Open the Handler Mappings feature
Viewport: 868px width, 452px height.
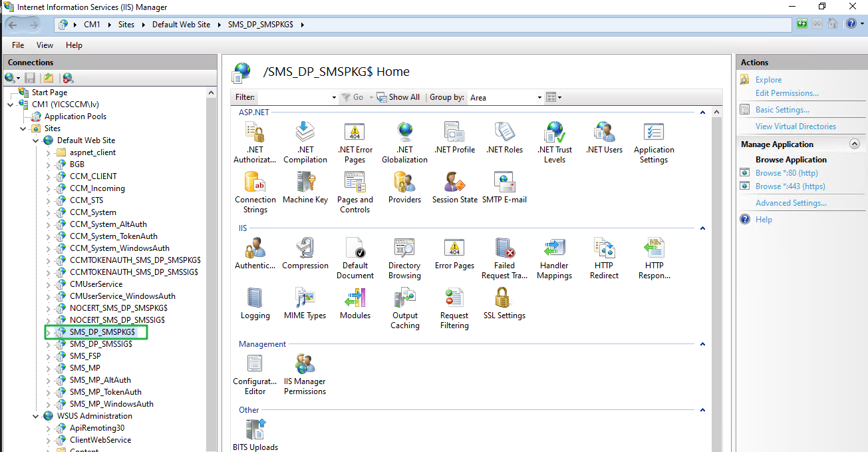[554, 258]
